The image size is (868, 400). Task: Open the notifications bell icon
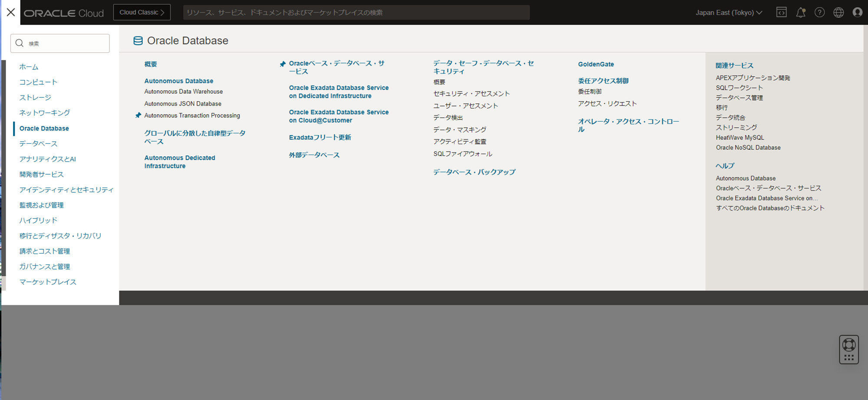point(801,12)
